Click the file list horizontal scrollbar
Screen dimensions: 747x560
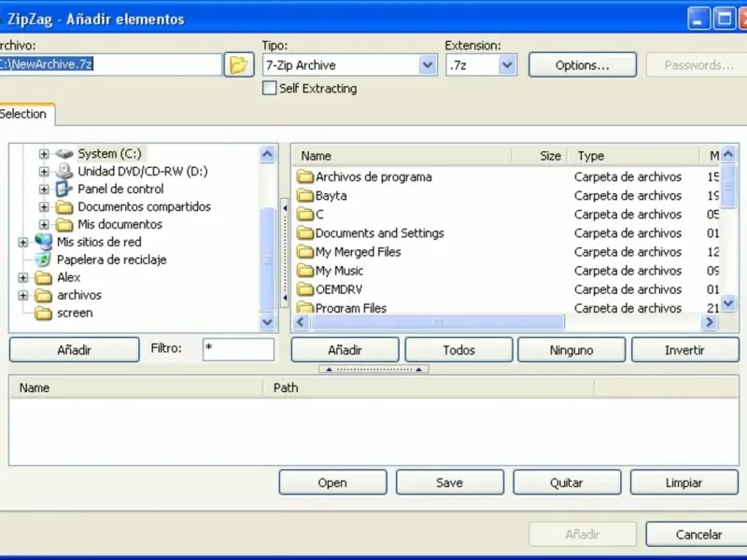[437, 322]
